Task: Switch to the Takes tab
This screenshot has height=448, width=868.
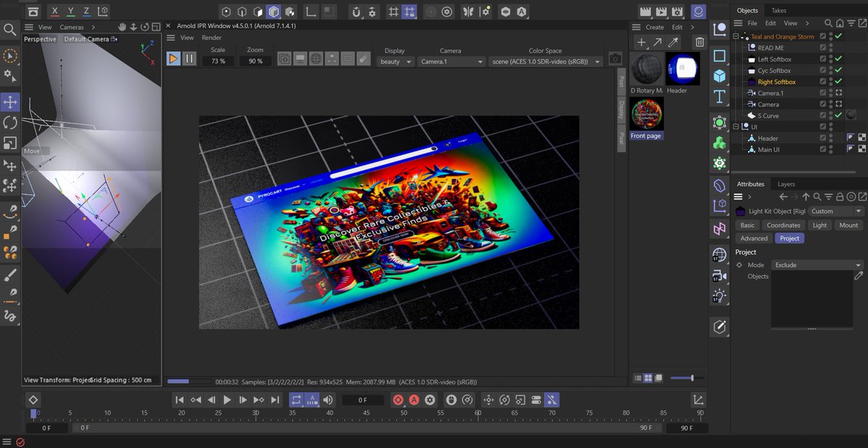Action: pos(778,11)
